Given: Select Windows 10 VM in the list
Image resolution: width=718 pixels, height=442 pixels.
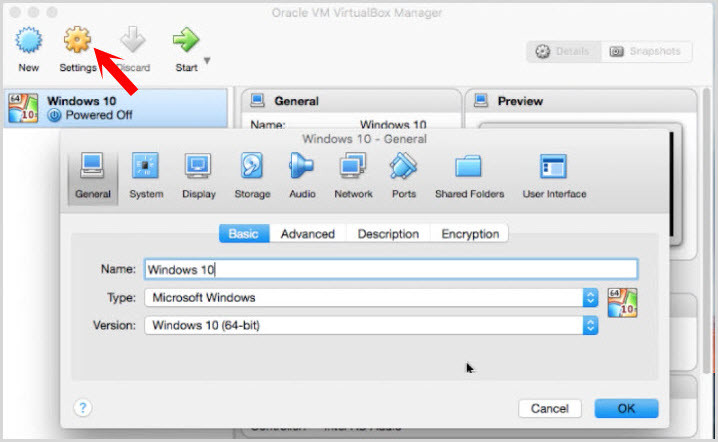Looking at the screenshot, I should coord(116,108).
